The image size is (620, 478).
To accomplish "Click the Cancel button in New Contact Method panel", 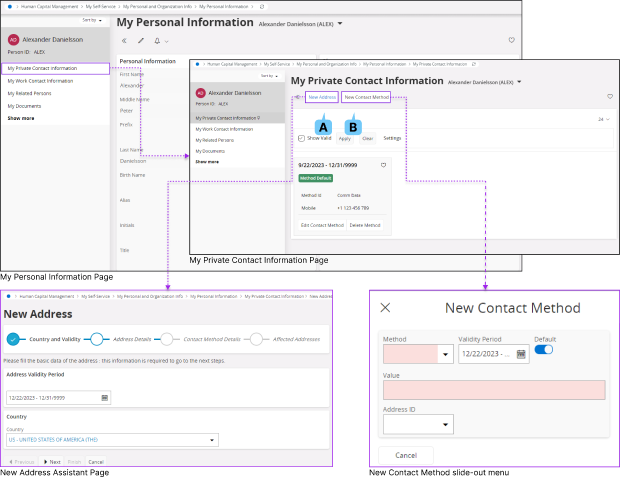I will 406,455.
